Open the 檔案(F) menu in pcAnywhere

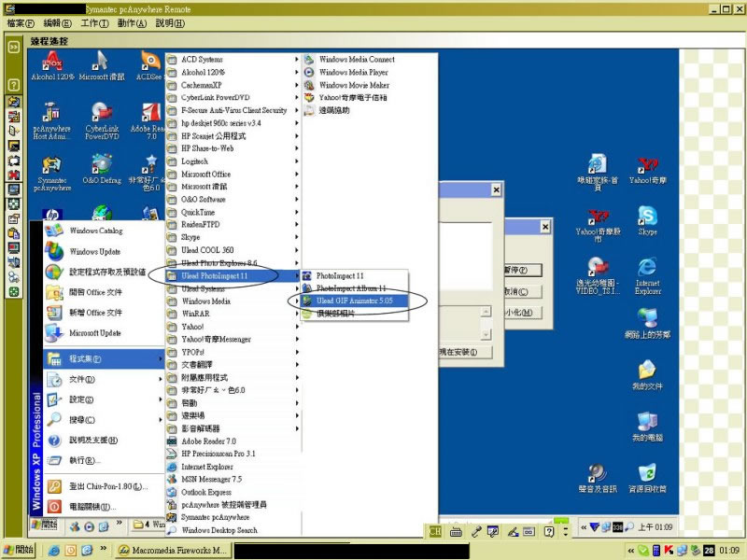click(21, 23)
